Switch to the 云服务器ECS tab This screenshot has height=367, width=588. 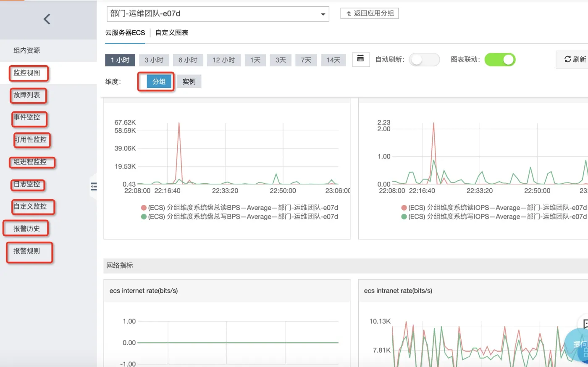pos(125,33)
